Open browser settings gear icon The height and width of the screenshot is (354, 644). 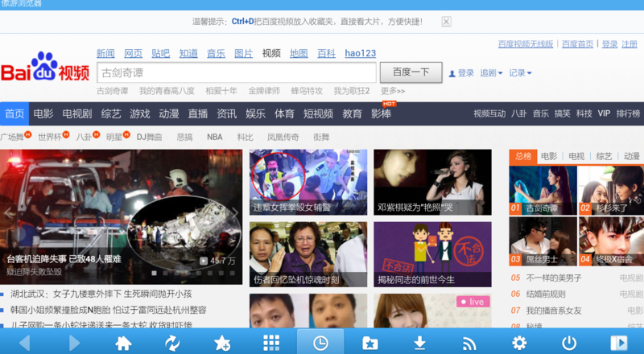[518, 343]
